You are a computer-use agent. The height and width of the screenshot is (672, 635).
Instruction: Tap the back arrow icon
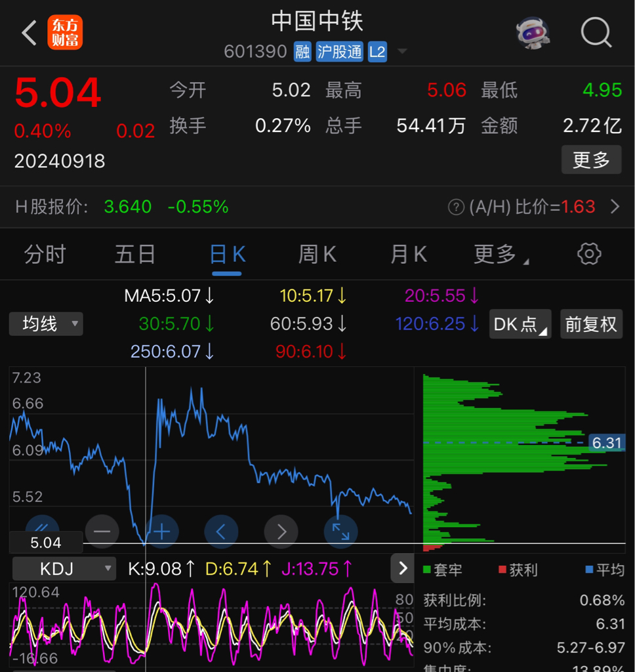[x=29, y=33]
